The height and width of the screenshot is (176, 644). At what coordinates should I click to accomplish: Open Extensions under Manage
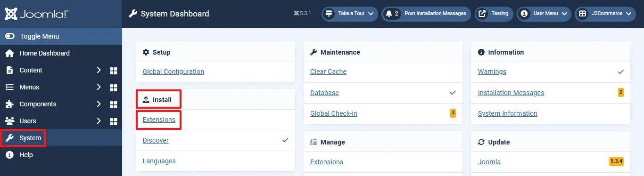click(327, 162)
